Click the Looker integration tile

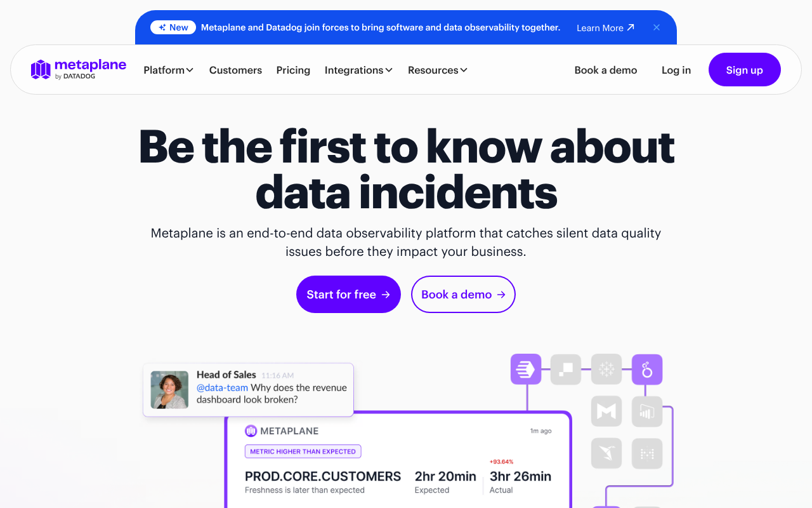[x=647, y=369]
